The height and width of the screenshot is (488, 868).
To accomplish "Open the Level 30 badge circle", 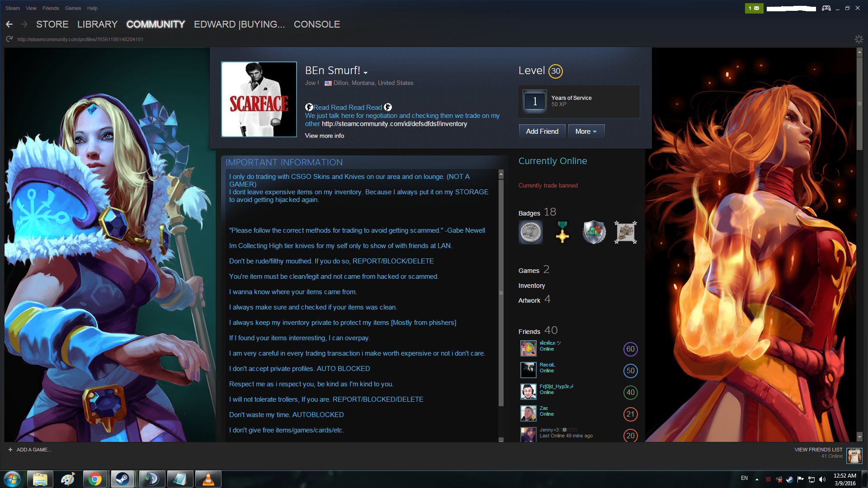I will (556, 71).
